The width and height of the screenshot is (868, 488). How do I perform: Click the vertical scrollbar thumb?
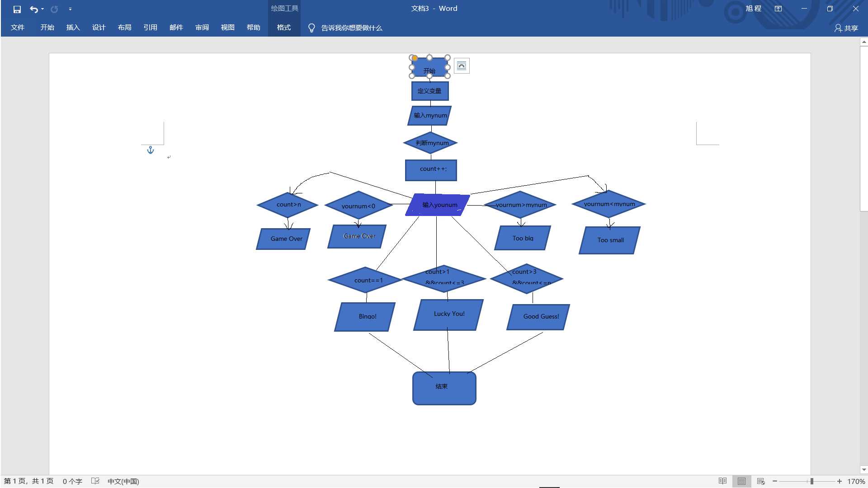(864, 129)
